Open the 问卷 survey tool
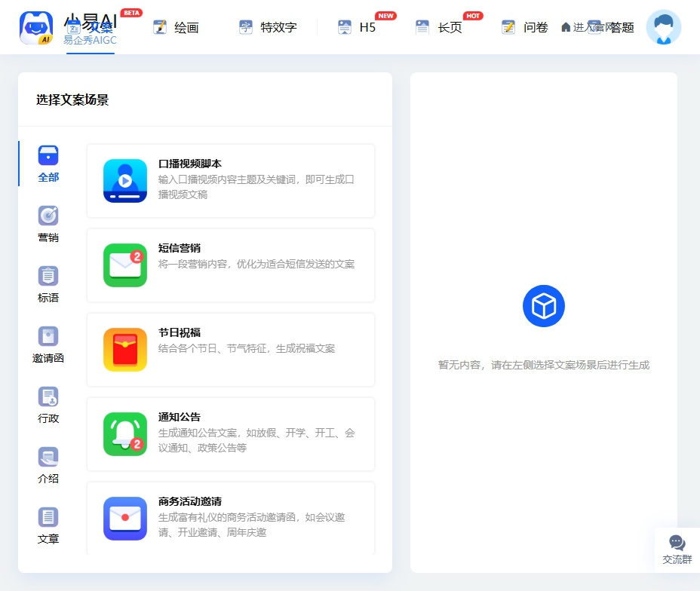The image size is (700, 591). pos(523,26)
